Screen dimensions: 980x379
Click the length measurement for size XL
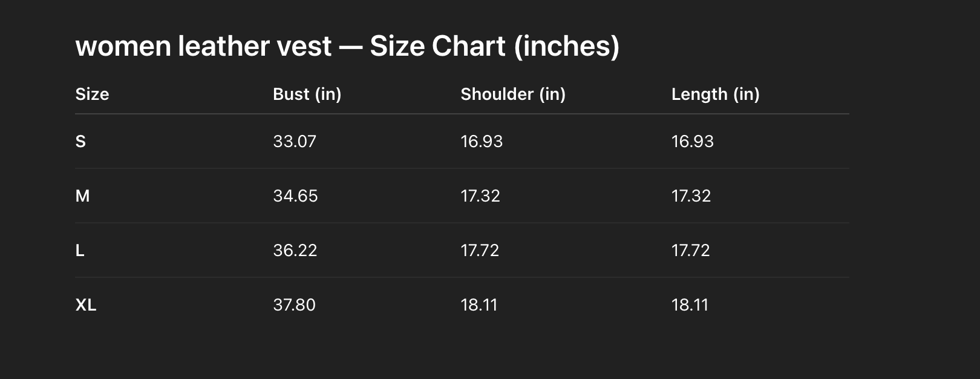[690, 305]
